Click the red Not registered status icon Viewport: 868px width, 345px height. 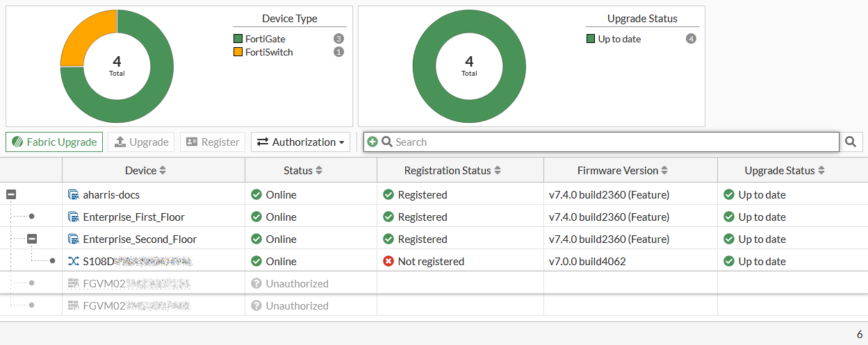point(388,262)
